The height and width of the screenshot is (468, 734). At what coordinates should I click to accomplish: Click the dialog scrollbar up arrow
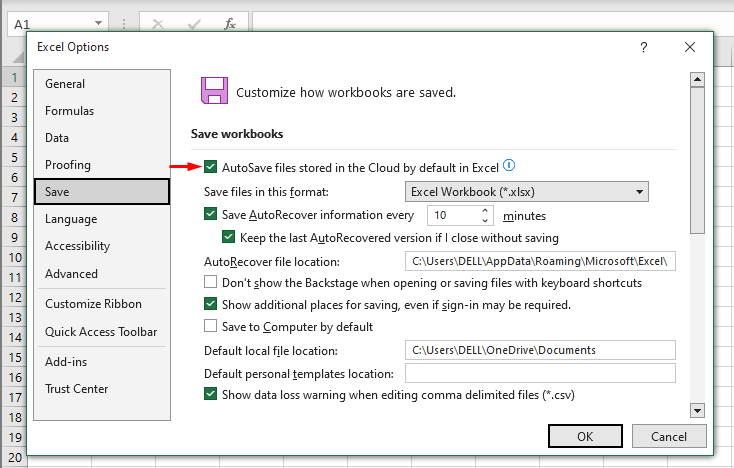[x=697, y=80]
